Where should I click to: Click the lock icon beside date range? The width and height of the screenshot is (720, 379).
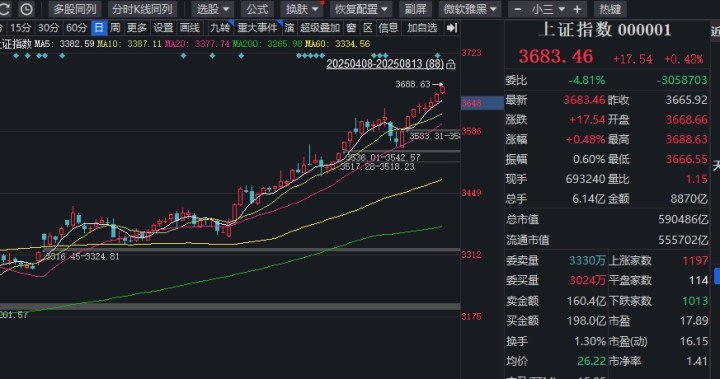click(x=450, y=64)
